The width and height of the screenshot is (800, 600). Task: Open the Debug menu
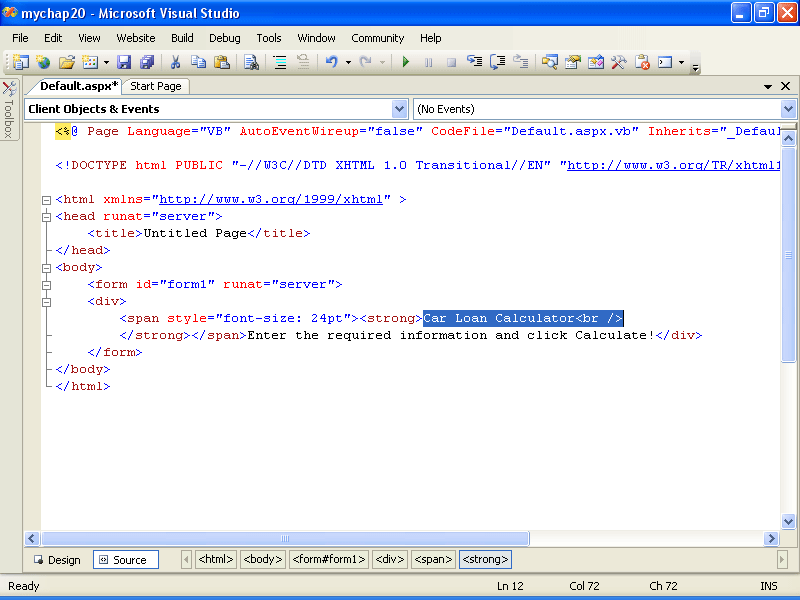coord(225,38)
